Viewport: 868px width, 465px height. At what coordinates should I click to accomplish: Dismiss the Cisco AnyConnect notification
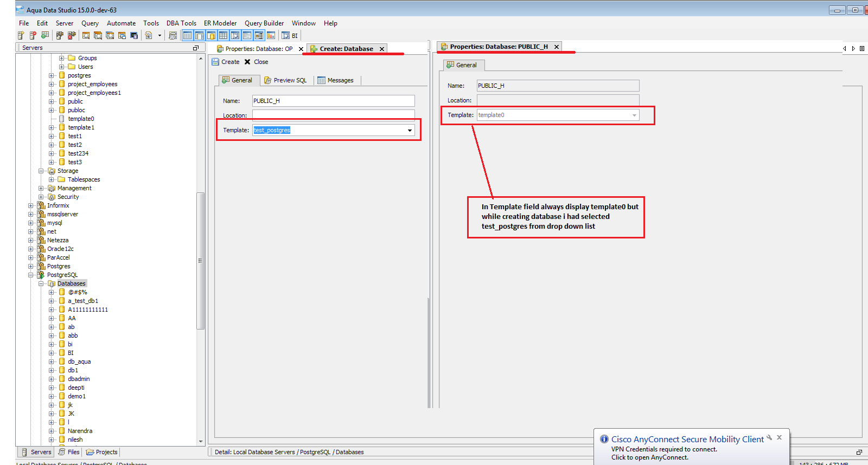point(780,437)
